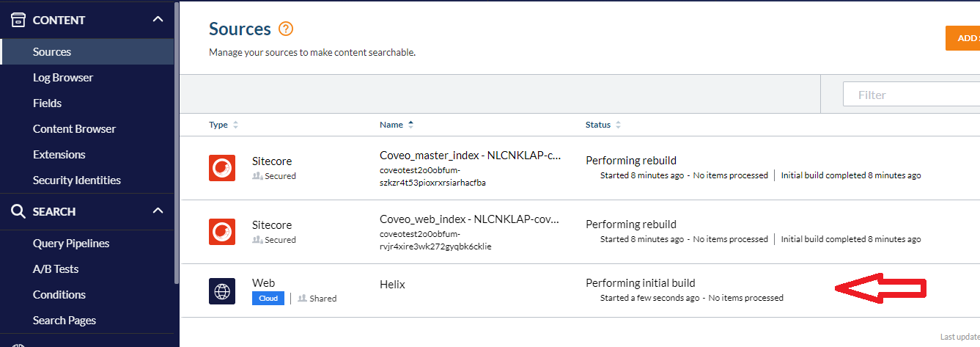
Task: Click the Performing initial build status text
Action: click(641, 283)
